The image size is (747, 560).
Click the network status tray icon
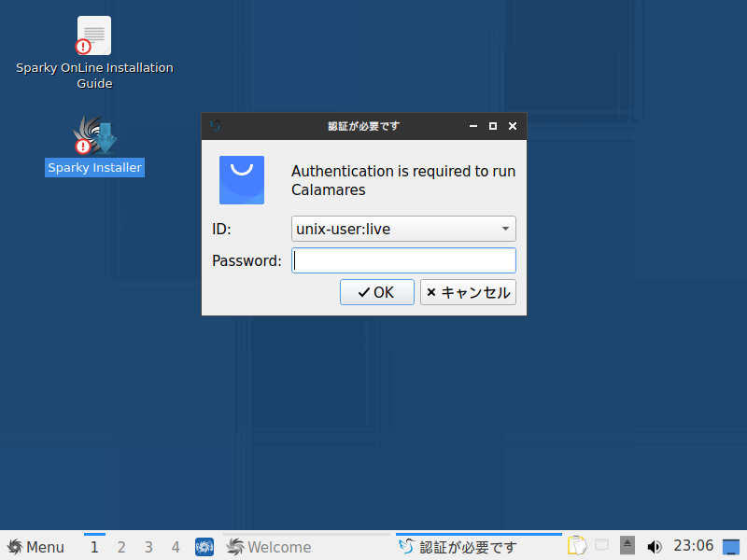click(602, 545)
